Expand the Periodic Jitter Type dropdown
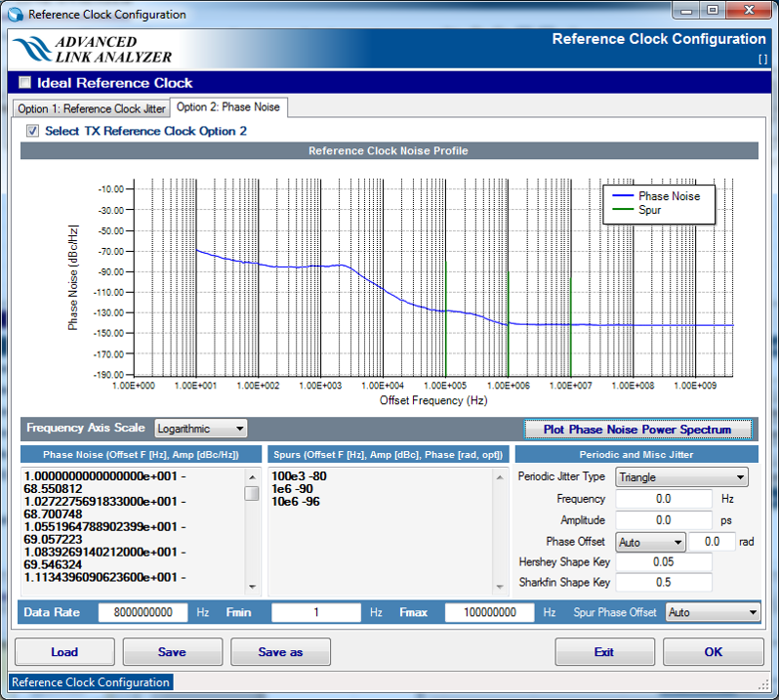Screen dimensions: 779x700 (681, 477)
